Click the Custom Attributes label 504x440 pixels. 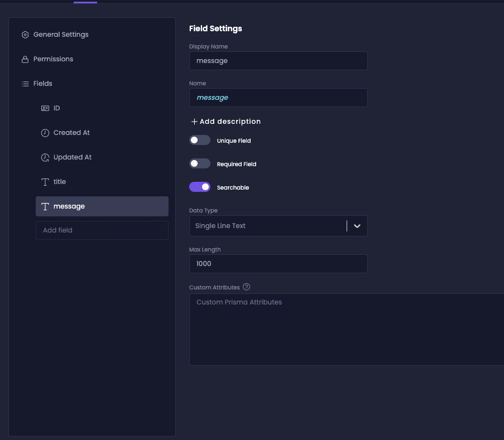click(x=214, y=287)
